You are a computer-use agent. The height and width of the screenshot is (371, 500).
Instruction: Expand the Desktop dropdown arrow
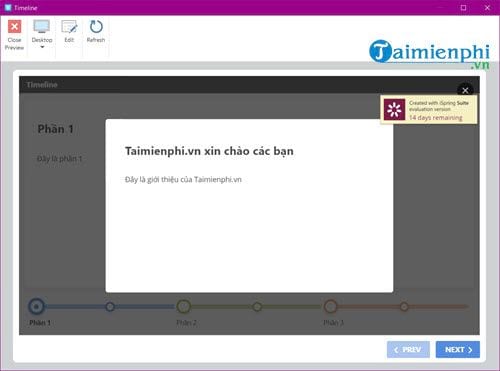point(42,47)
